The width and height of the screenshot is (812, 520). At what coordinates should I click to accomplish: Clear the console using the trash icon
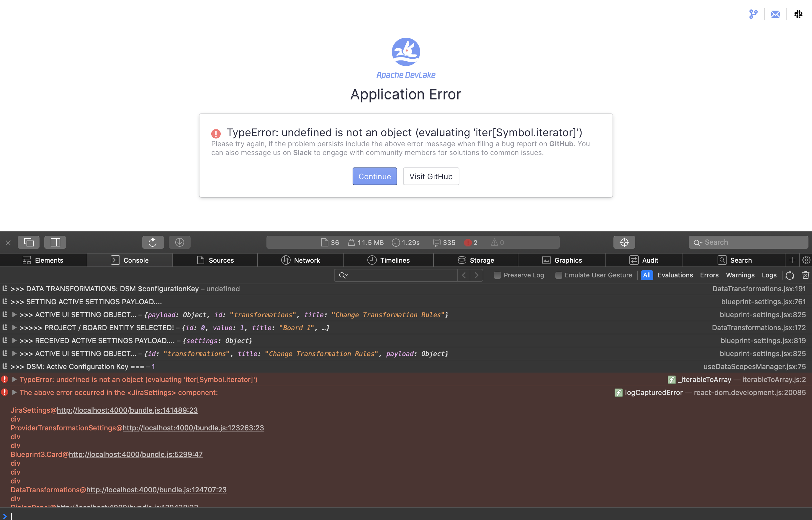pos(806,275)
